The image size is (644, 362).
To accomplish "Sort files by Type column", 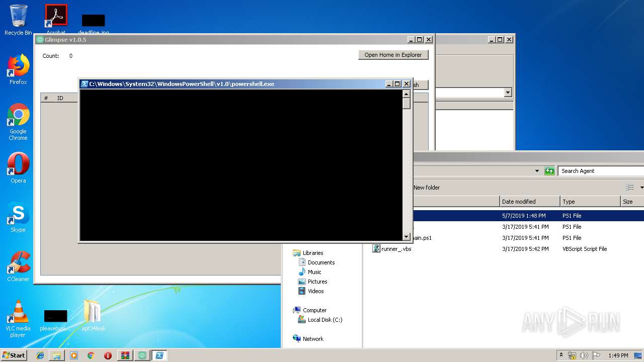I will (591, 202).
